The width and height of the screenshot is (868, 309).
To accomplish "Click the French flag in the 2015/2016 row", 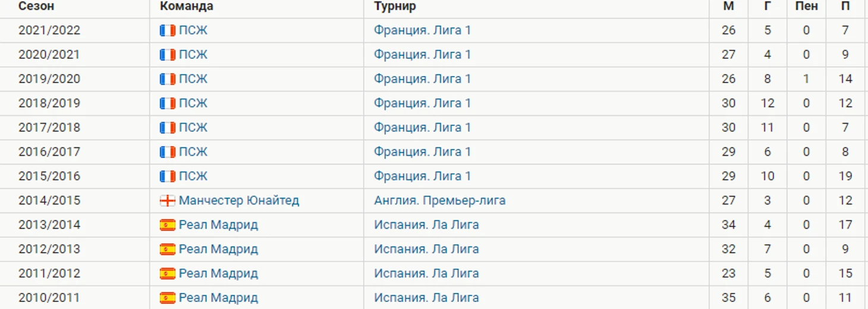I will 168,176.
